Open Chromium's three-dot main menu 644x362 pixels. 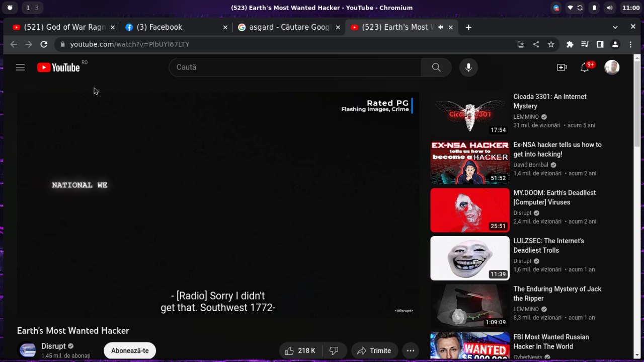coord(630,44)
